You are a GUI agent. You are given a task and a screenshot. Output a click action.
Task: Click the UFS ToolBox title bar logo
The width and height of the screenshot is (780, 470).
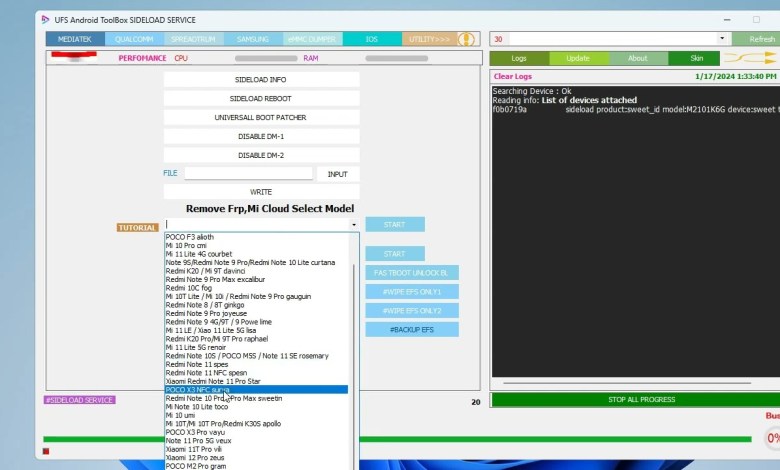[x=41, y=20]
